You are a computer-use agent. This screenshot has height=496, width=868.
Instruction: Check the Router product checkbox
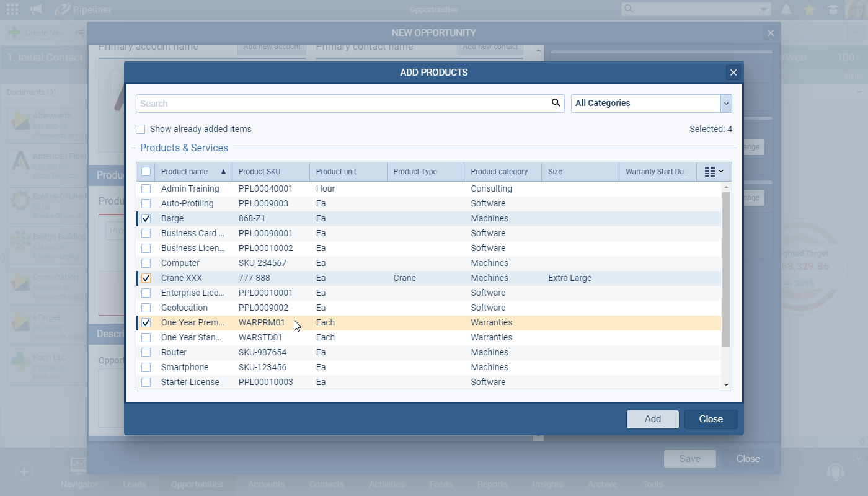point(146,352)
